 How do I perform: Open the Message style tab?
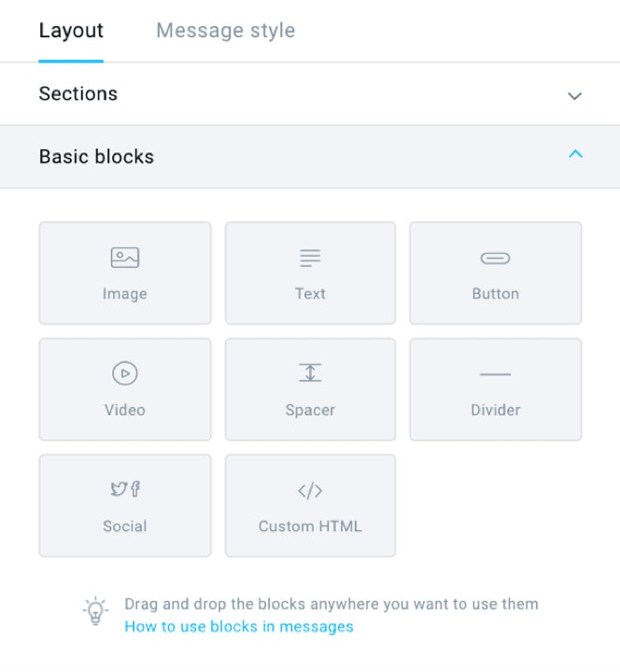226,31
